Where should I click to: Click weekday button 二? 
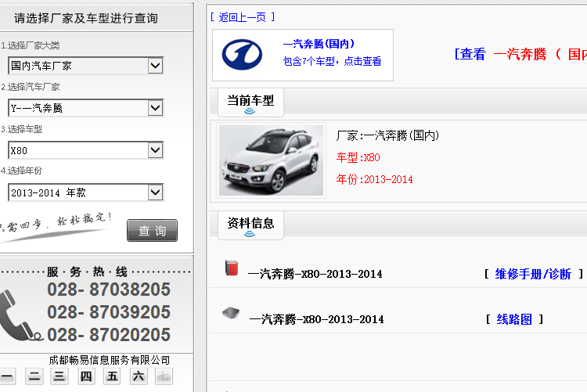tap(34, 376)
